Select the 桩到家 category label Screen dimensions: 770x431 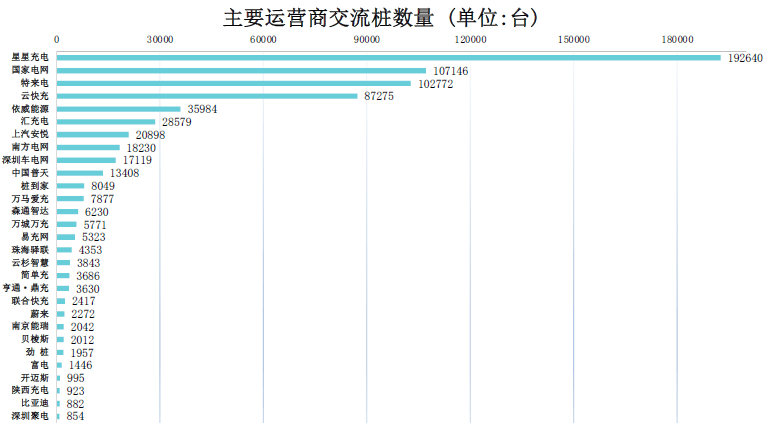click(35, 186)
